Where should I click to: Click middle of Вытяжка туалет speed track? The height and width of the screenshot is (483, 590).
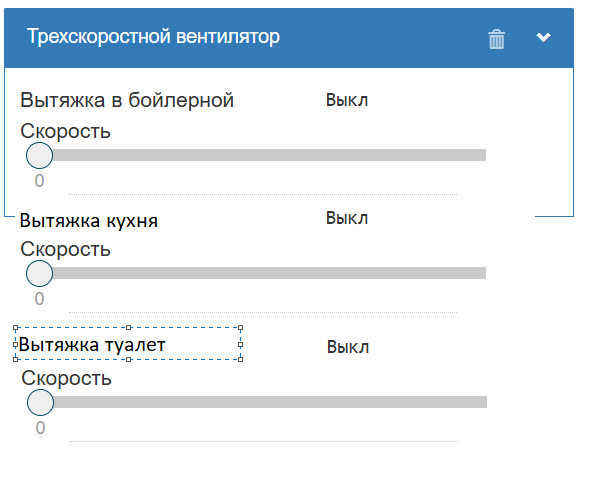click(264, 402)
